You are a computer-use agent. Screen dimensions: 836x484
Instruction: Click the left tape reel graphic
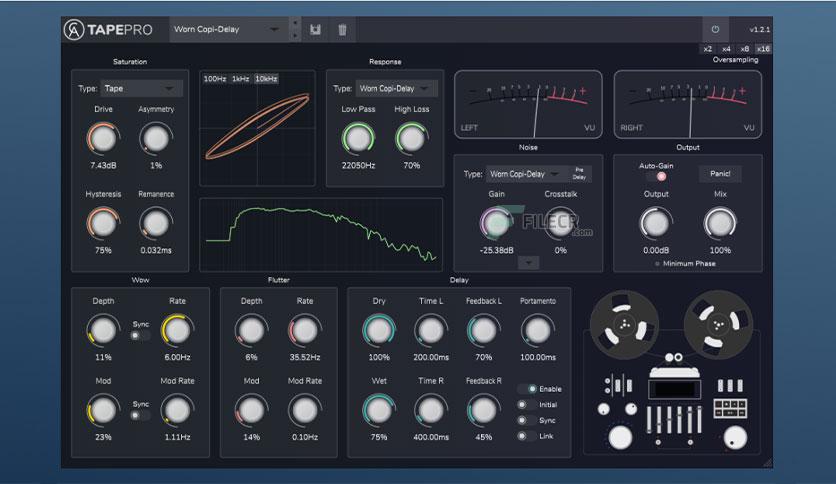tap(624, 324)
